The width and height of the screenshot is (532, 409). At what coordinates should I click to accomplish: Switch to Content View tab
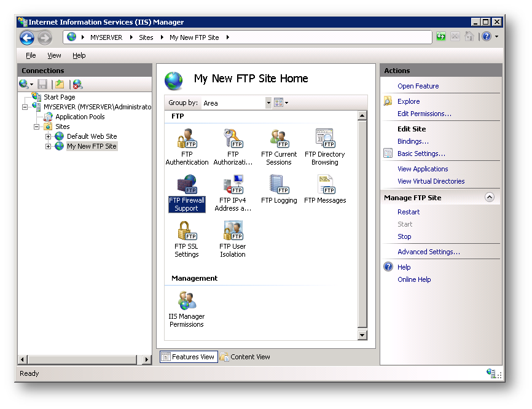coord(245,357)
